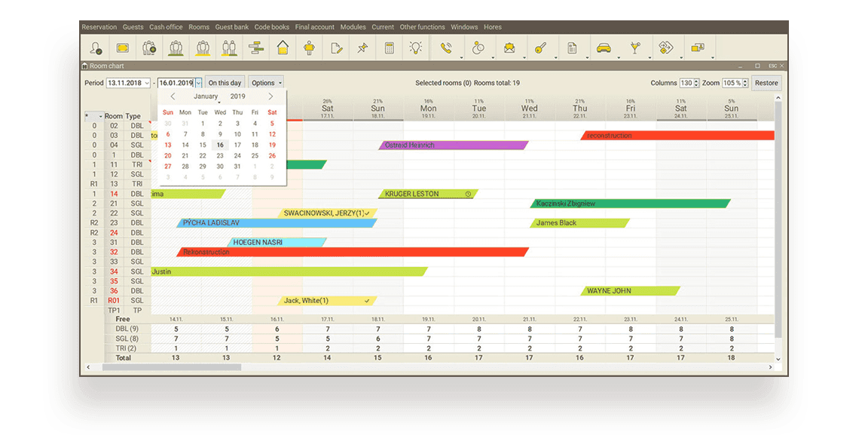Image resolution: width=868 pixels, height=435 pixels.
Task: Click the telephone icon
Action: [446, 48]
